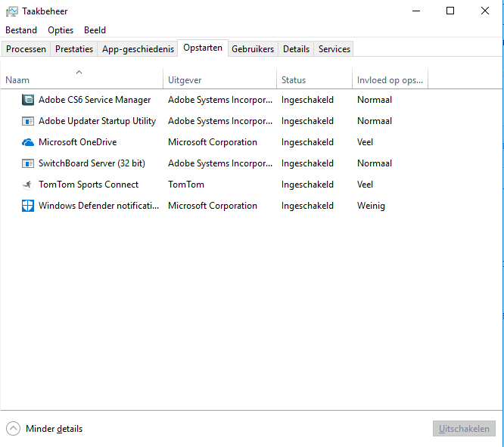Open the Beeld menu
Viewport: 504px width, 447px height.
[95, 30]
